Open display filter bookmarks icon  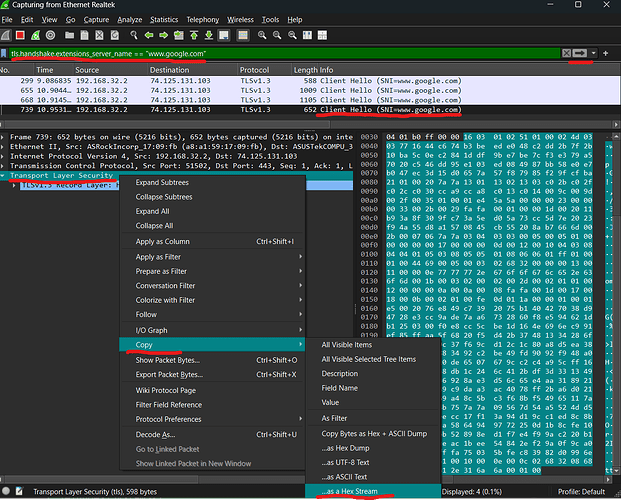[x=4, y=53]
